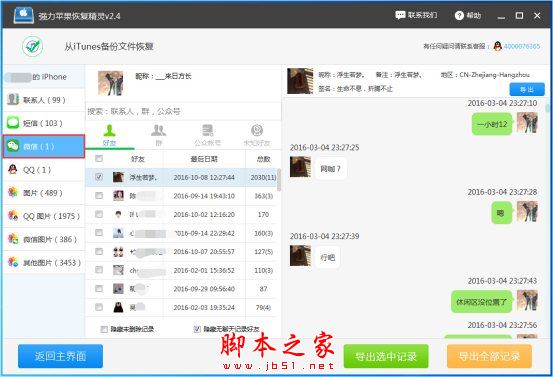This screenshot has height=377, width=553.
Task: Click the friend list vertical scrollbar
Action: [279, 180]
